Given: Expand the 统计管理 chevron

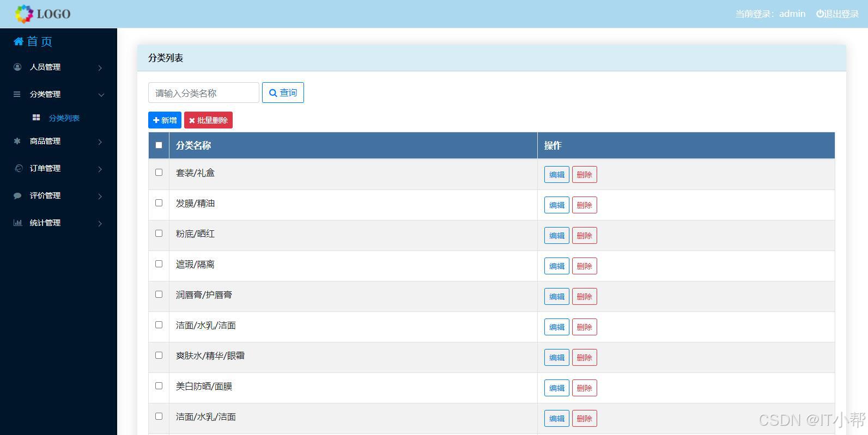Looking at the screenshot, I should tap(100, 223).
